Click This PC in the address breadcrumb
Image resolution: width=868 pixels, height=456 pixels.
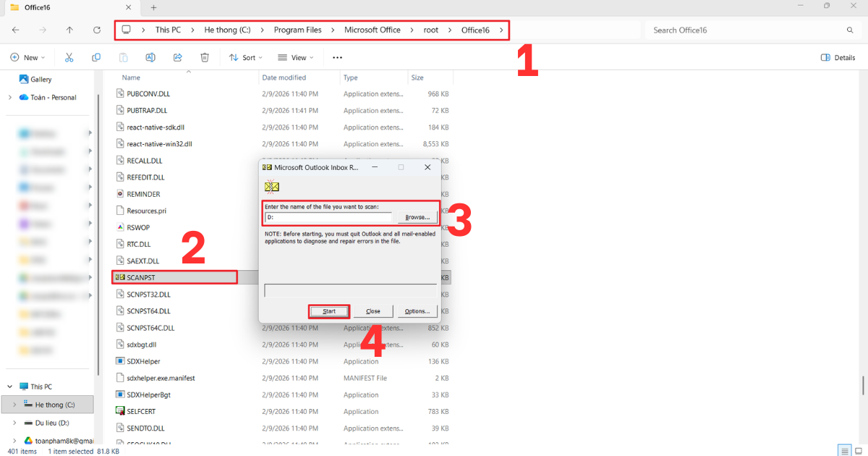pos(168,30)
